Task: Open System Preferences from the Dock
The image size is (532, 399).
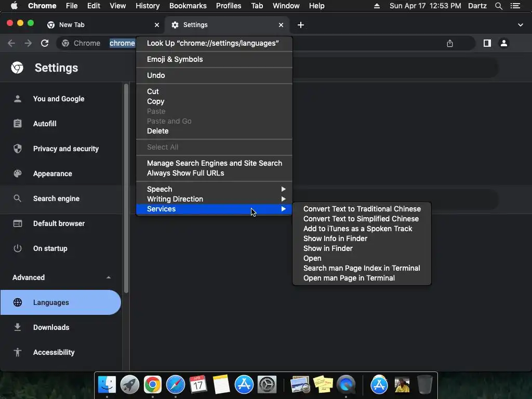Action: (267, 385)
